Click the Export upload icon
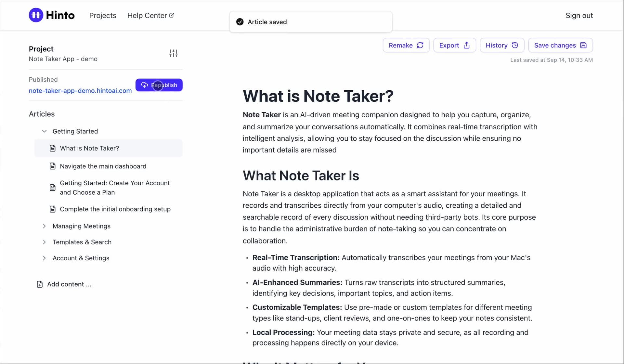 tap(466, 45)
